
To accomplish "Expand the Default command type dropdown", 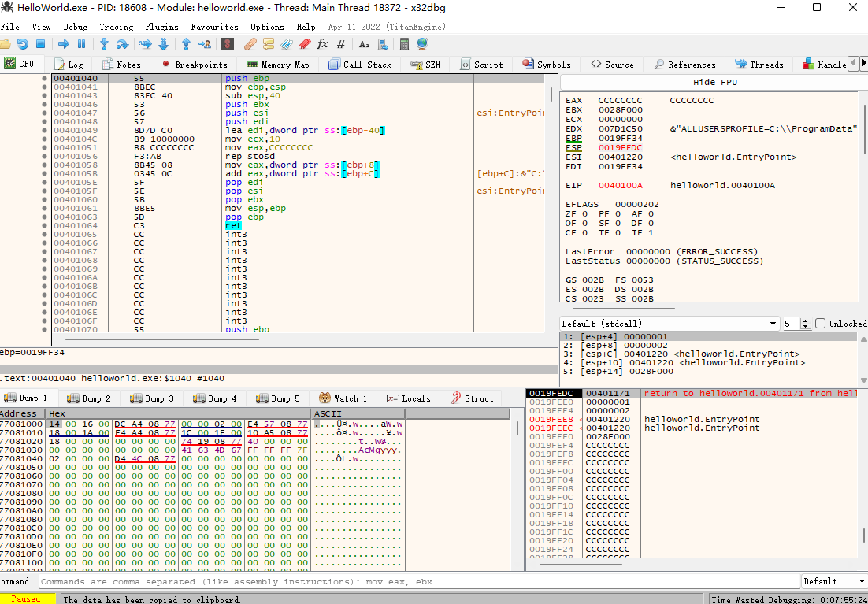I will 833,581.
